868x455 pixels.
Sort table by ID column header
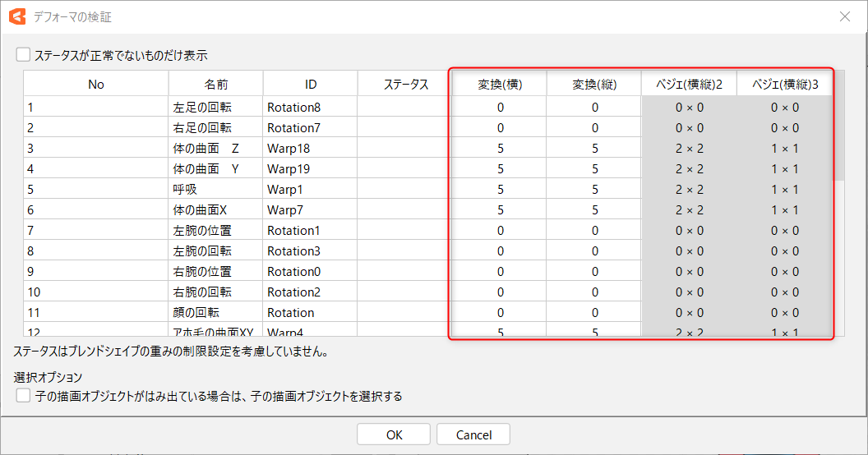click(x=311, y=84)
